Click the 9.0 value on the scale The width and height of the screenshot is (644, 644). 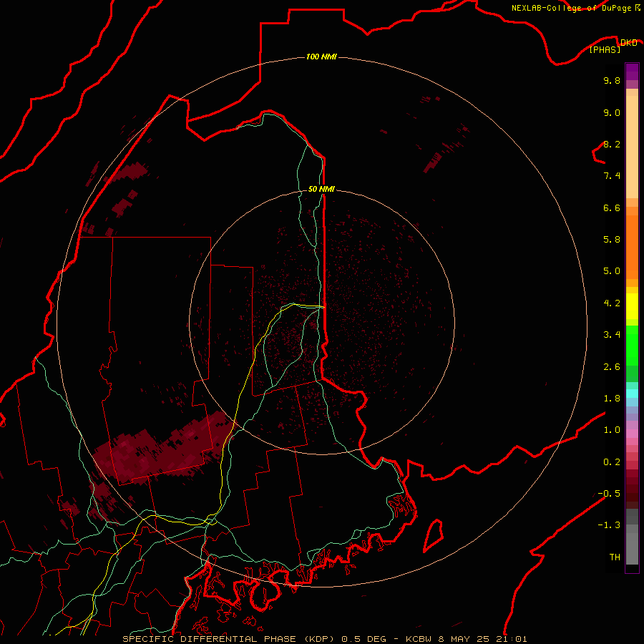[x=612, y=112]
